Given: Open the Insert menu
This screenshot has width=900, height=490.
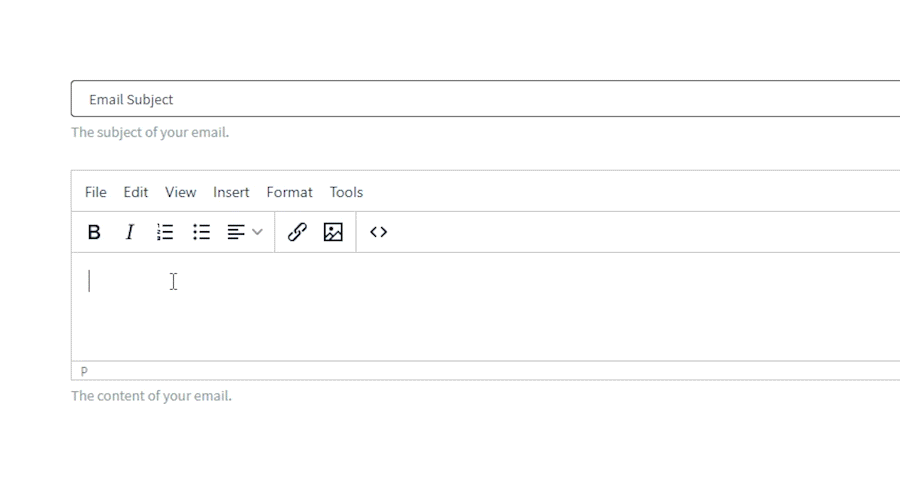Looking at the screenshot, I should coord(231,192).
